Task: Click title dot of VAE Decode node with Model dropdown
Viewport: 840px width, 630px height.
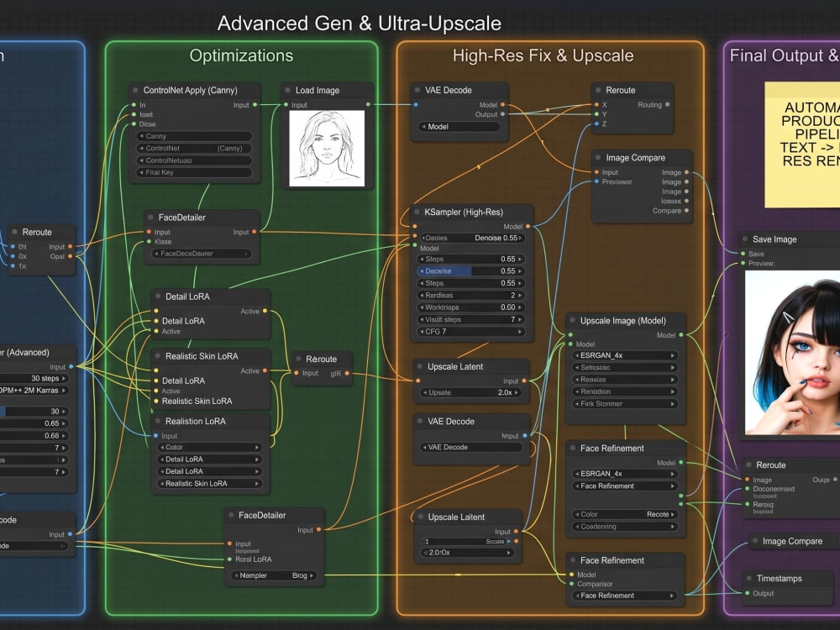Action: click(417, 91)
